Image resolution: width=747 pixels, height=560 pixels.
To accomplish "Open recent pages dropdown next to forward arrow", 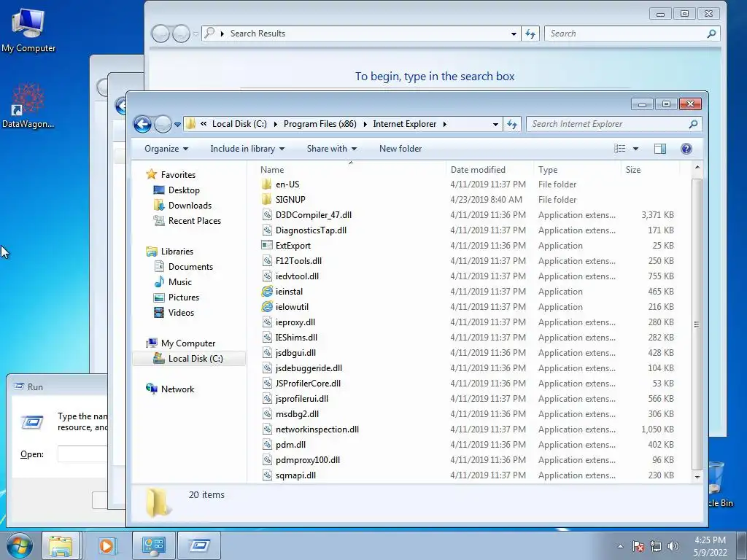I will (x=177, y=125).
